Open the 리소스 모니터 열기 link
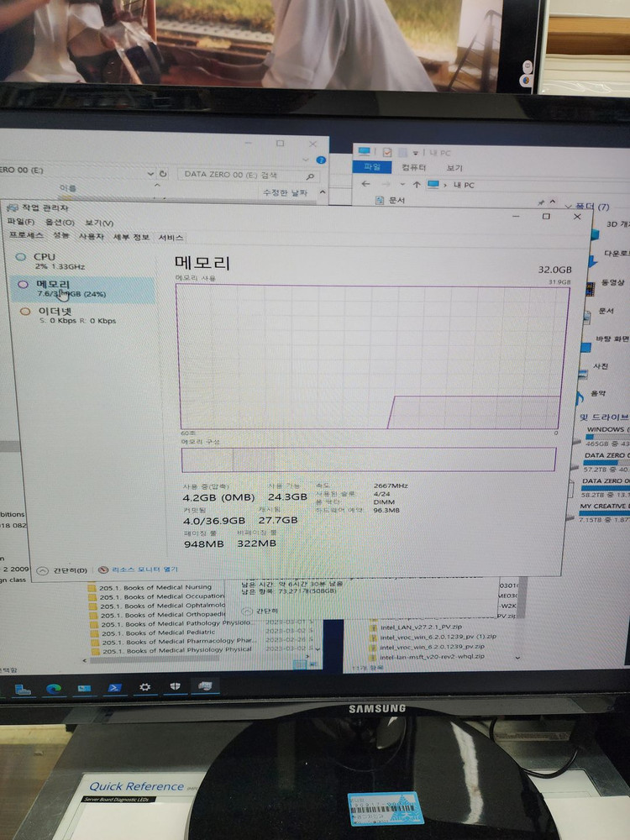Screen dimensions: 630x840 [139, 570]
